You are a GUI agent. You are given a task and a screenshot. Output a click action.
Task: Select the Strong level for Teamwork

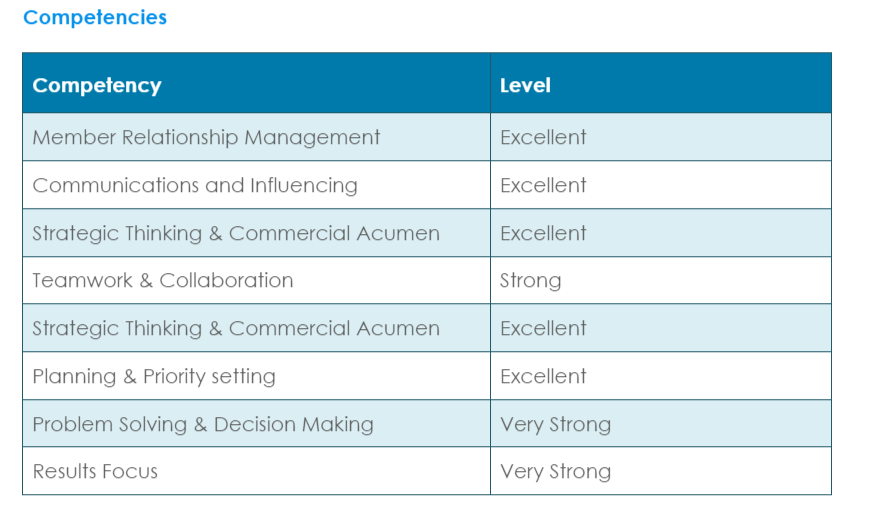[x=530, y=280]
